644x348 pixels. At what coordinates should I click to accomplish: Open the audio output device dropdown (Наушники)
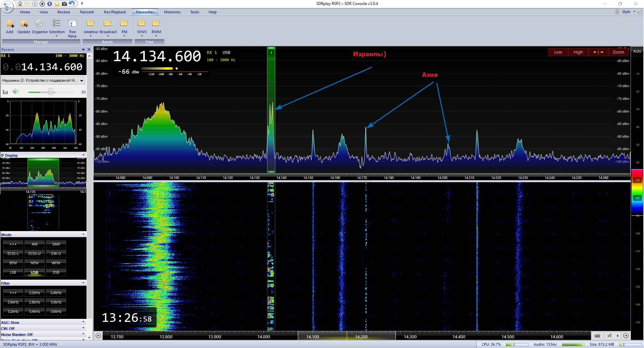click(43, 80)
